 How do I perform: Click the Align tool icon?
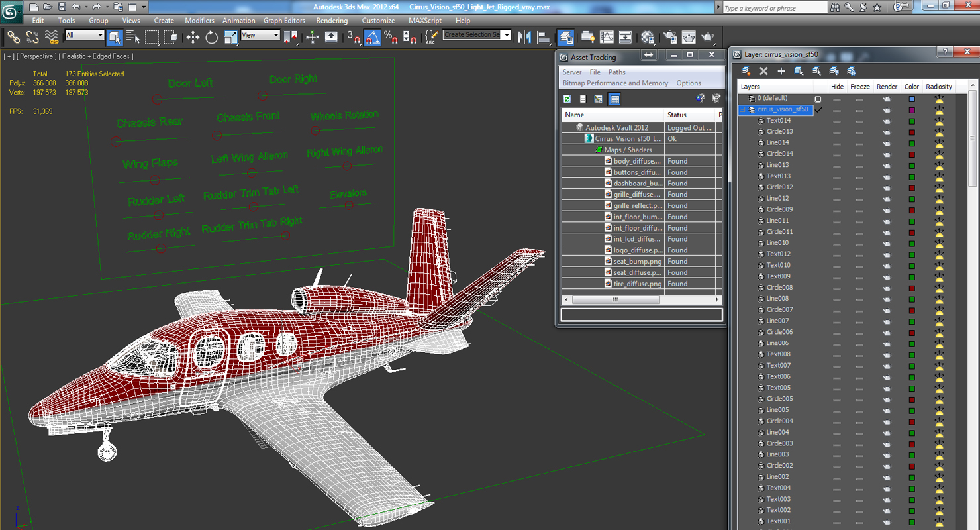(544, 37)
